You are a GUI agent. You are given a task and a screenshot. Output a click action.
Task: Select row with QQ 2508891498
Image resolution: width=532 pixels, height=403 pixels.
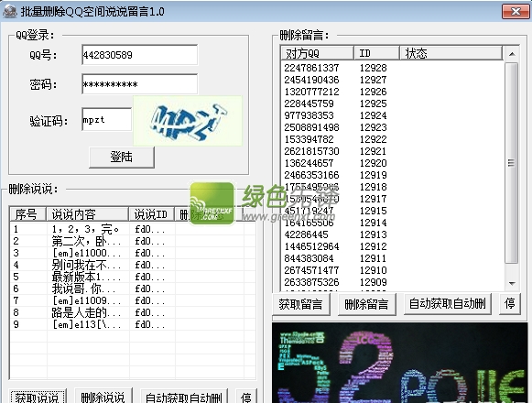tap(392, 127)
